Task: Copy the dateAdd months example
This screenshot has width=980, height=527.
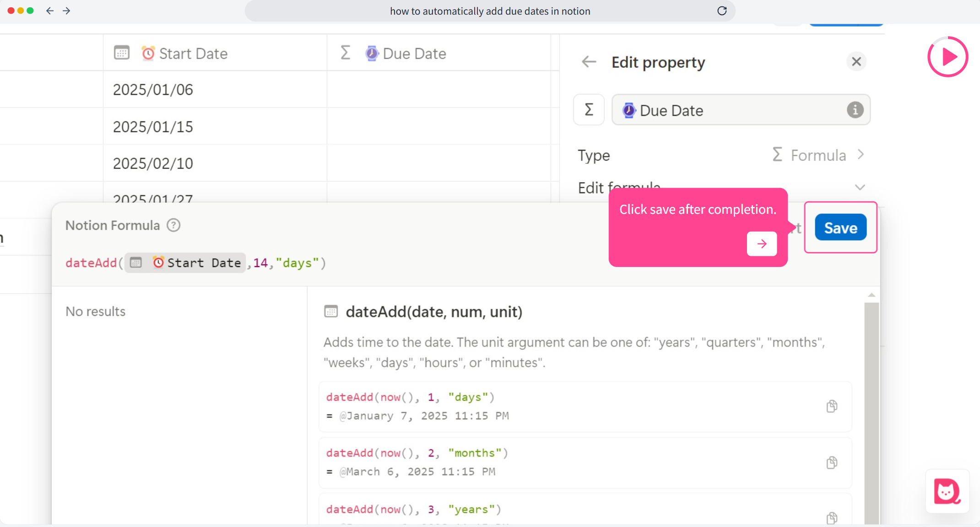Action: (832, 462)
